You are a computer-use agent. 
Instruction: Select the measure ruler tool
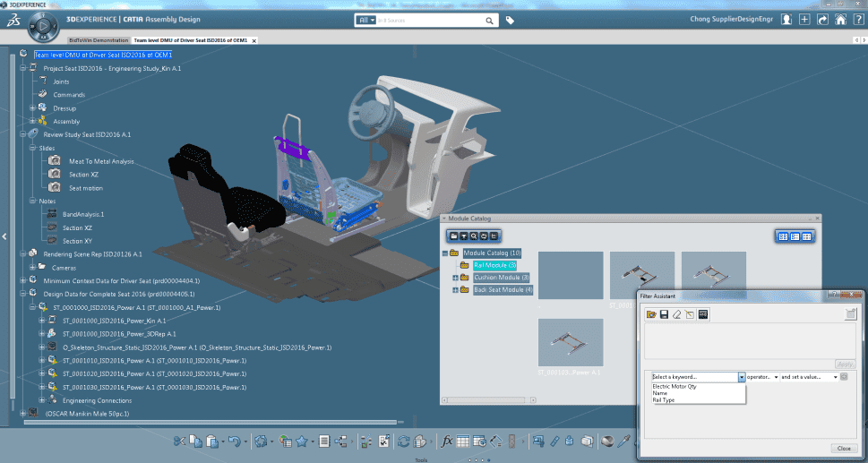[x=555, y=441]
